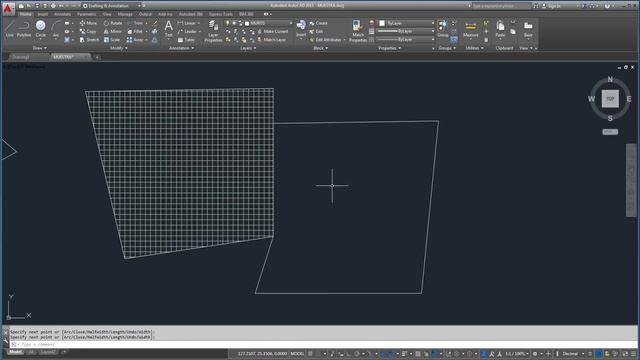The image size is (640, 360).
Task: Select the Arc draw tool
Action: point(56,29)
